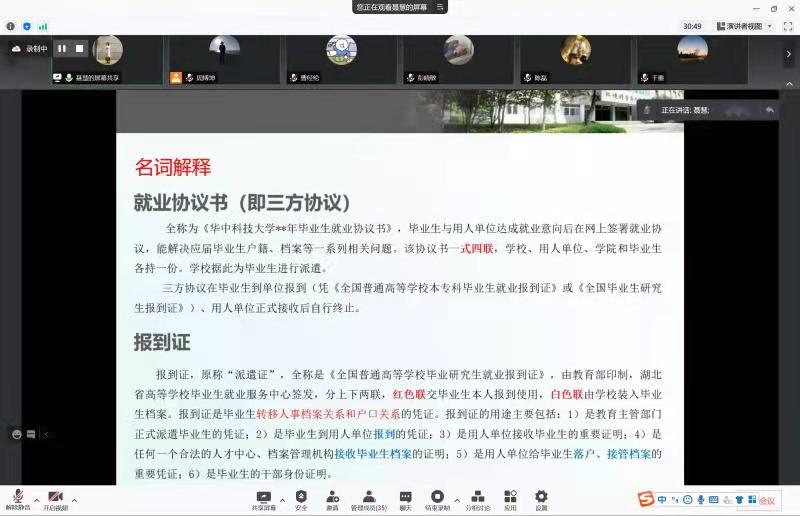Screen dimensions: 800x516
Task: Turn on camera with 开启视频
Action: point(55,497)
